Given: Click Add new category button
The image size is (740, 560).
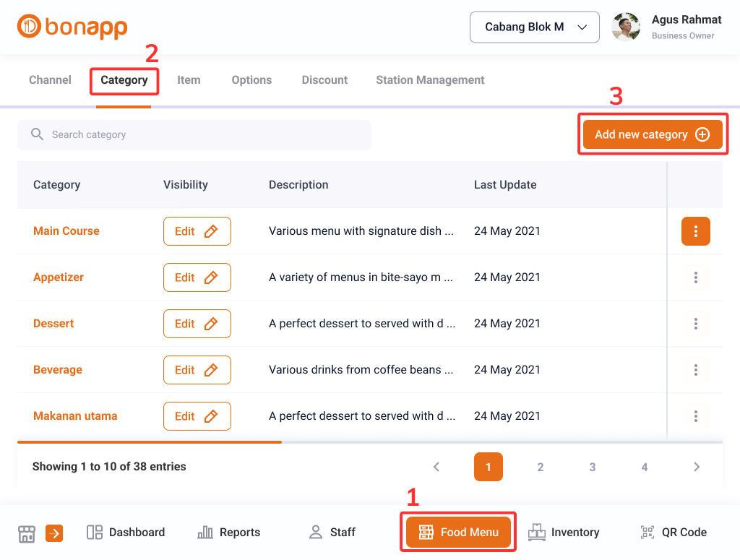Looking at the screenshot, I should (x=653, y=134).
